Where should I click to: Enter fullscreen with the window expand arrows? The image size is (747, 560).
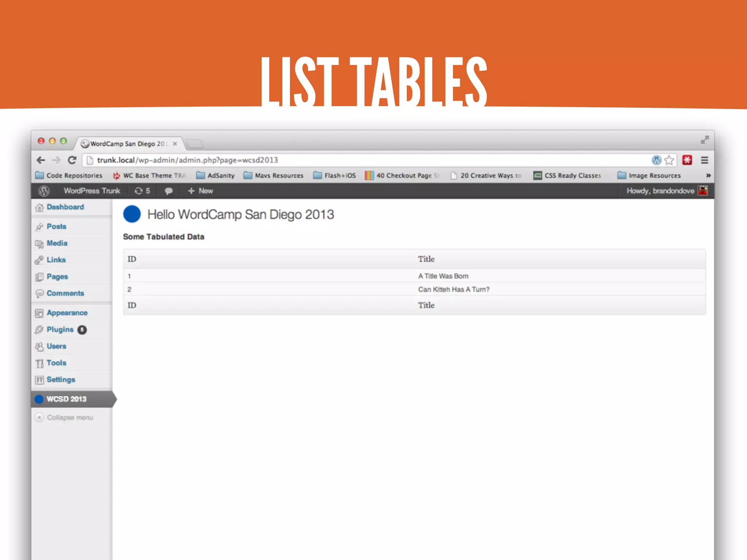pyautogui.click(x=705, y=140)
